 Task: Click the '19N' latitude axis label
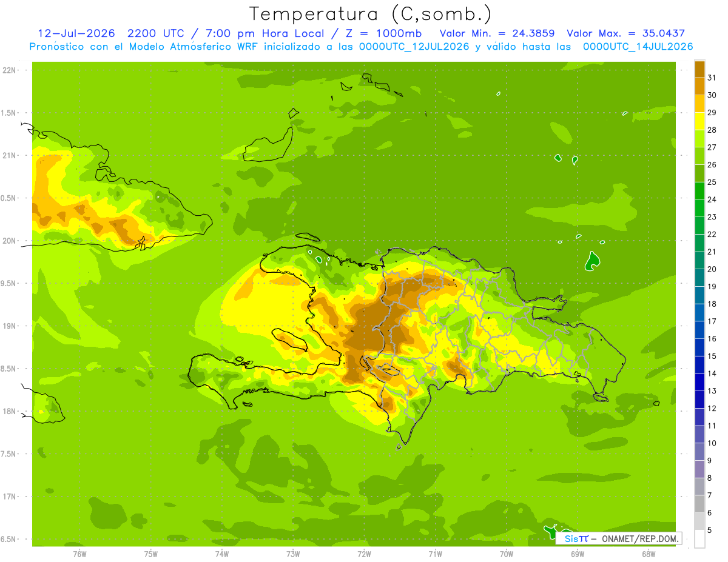pyautogui.click(x=9, y=326)
